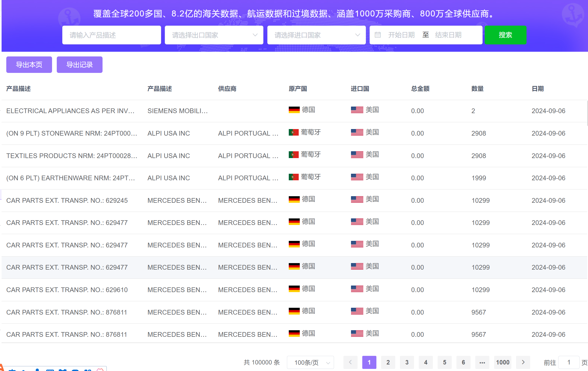588x371 pixels.
Task: Click the 供应商 column header
Action: [x=227, y=89]
